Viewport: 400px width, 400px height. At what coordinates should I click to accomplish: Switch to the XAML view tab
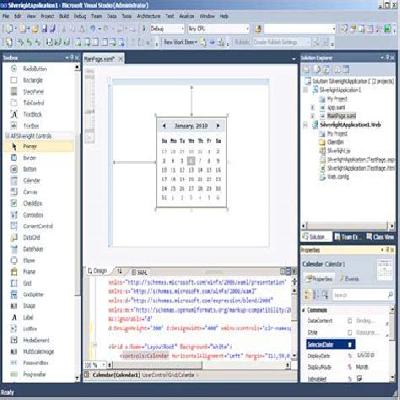[x=139, y=272]
